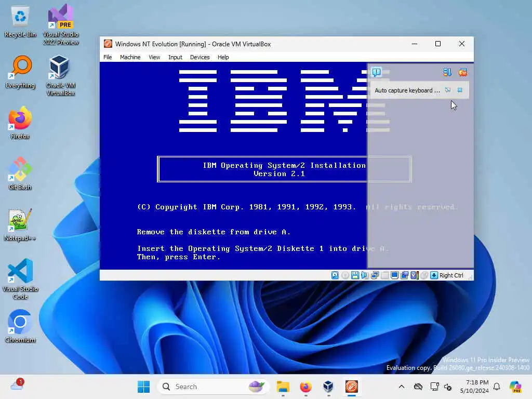This screenshot has width=532, height=399.
Task: Open File Explorer from the taskbar
Action: [x=283, y=387]
